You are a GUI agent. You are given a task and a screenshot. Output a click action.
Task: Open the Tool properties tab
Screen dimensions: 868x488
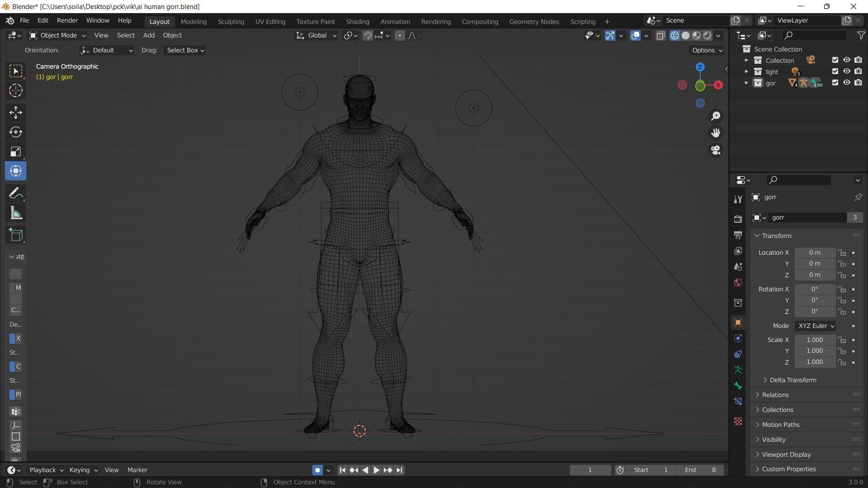click(x=738, y=199)
